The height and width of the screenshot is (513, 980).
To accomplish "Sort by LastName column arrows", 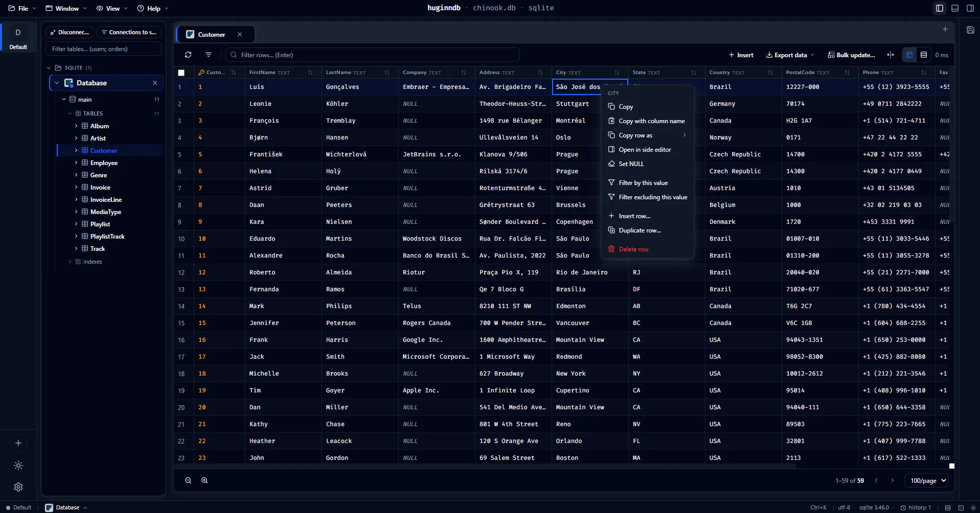I will coord(387,73).
